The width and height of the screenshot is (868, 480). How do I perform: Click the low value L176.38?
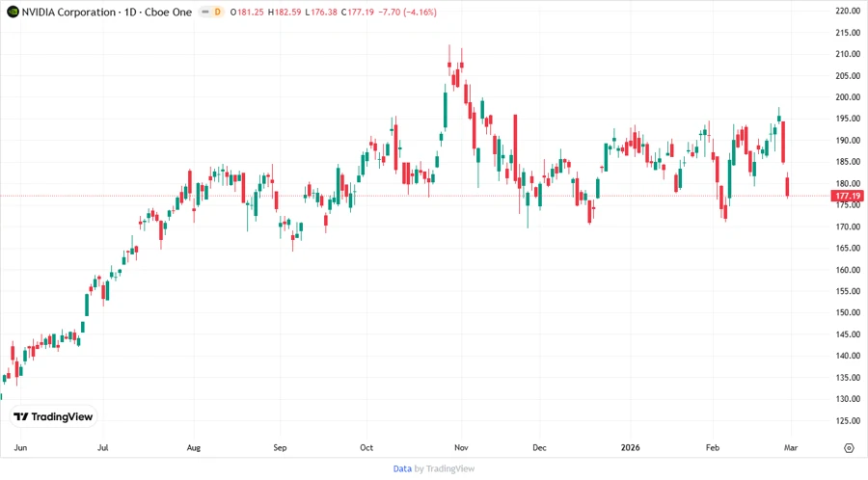321,12
